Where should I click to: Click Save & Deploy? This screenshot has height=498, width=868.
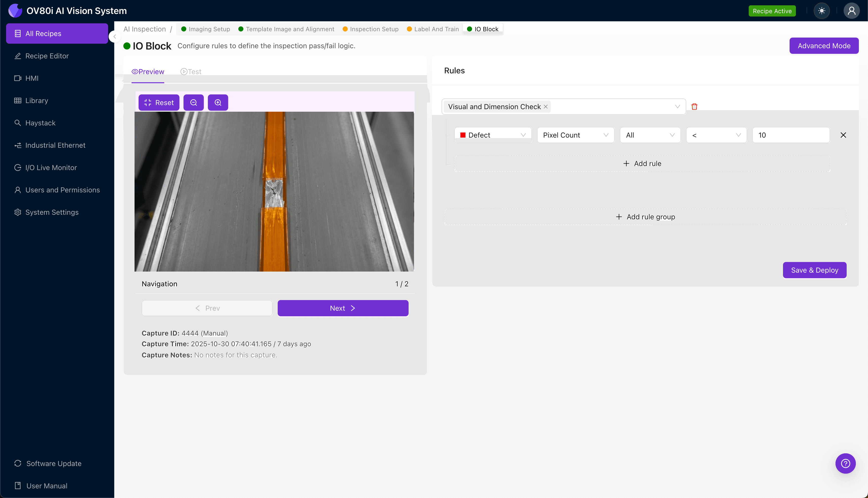tap(814, 270)
